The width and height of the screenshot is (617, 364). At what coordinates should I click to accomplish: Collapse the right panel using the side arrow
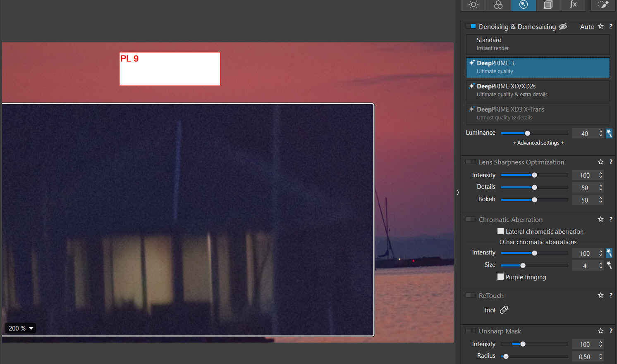tap(458, 193)
